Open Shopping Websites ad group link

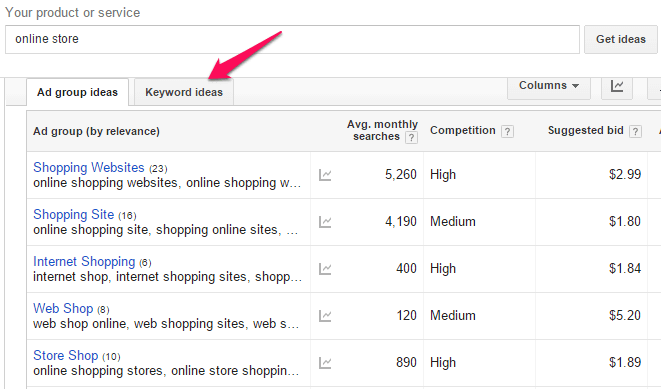click(x=89, y=167)
